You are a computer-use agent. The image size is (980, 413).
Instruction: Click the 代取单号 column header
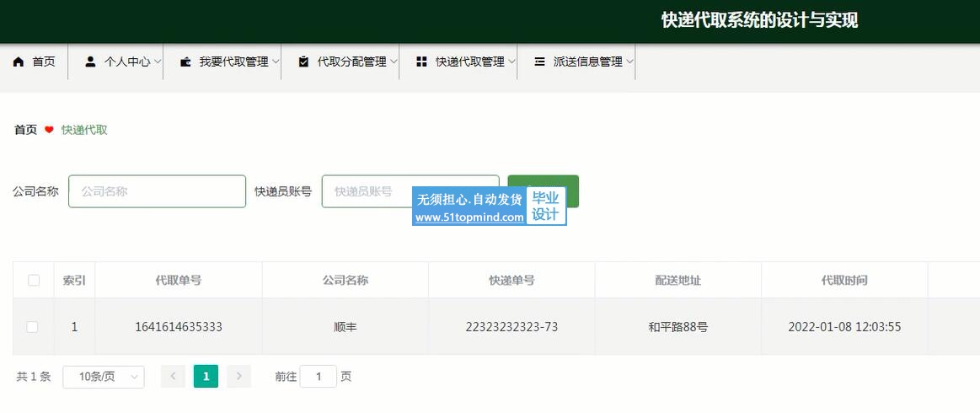178,281
